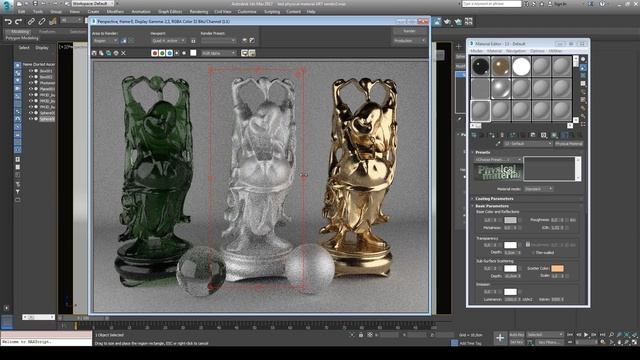Open the orange Scatter Color swatch
The image size is (640, 360).
click(x=557, y=268)
